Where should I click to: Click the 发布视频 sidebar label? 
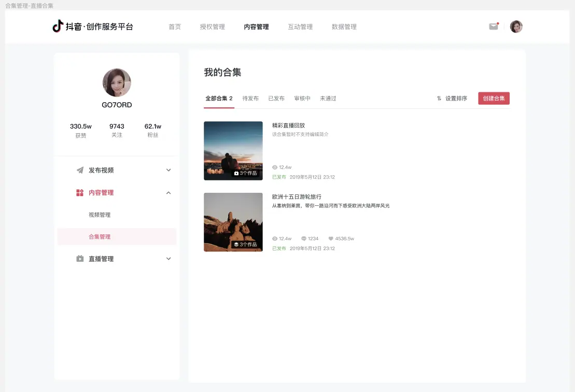[x=101, y=170]
